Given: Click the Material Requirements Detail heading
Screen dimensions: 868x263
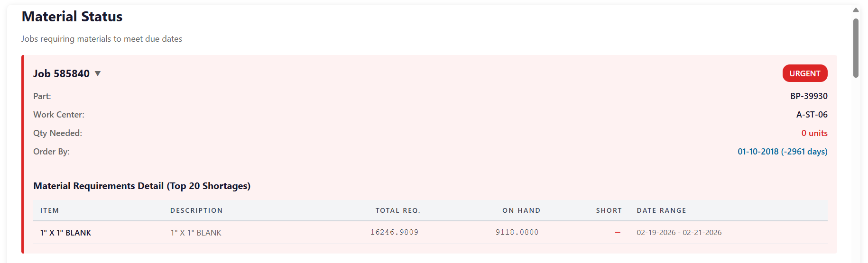Looking at the screenshot, I should (142, 186).
